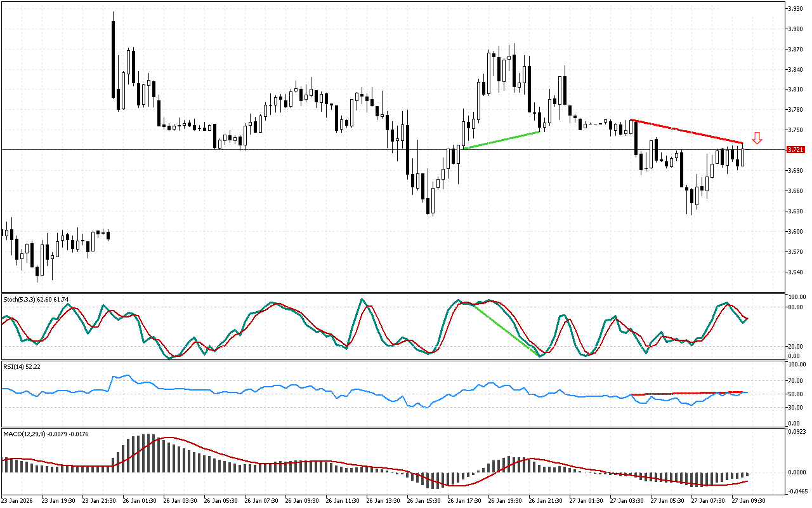Image resolution: width=812 pixels, height=508 pixels.
Task: Click the -0.0465 value on MACD scale
Action: [x=796, y=491]
